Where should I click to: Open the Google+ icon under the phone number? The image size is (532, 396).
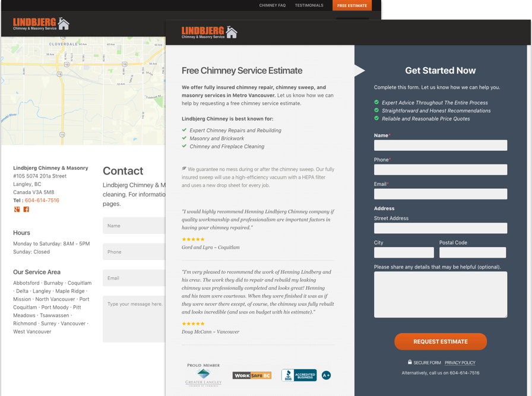coord(17,210)
